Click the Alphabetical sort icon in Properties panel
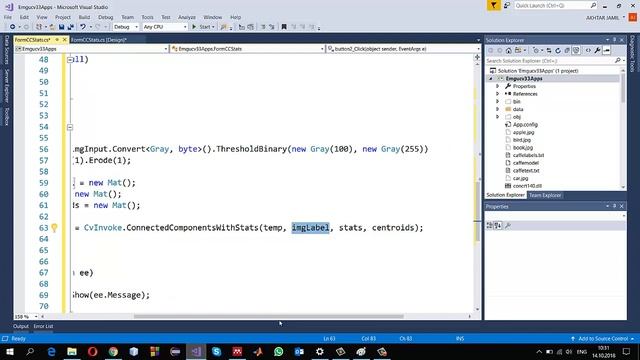This screenshot has width=640, height=360. coord(498,225)
